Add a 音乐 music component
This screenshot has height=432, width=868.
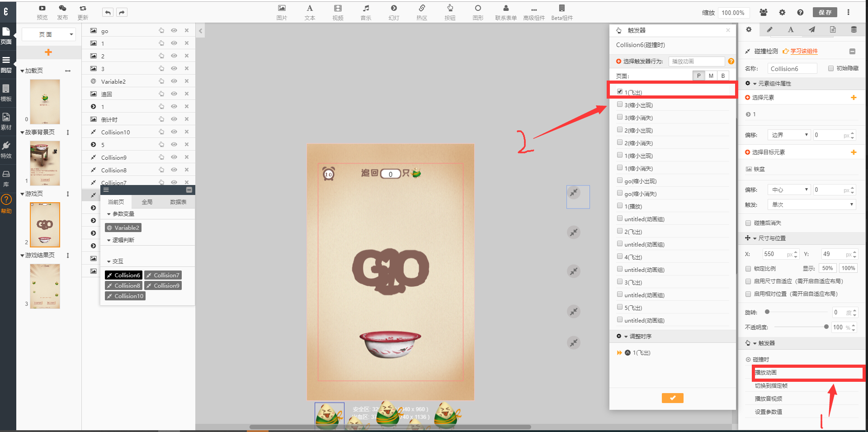[366, 12]
